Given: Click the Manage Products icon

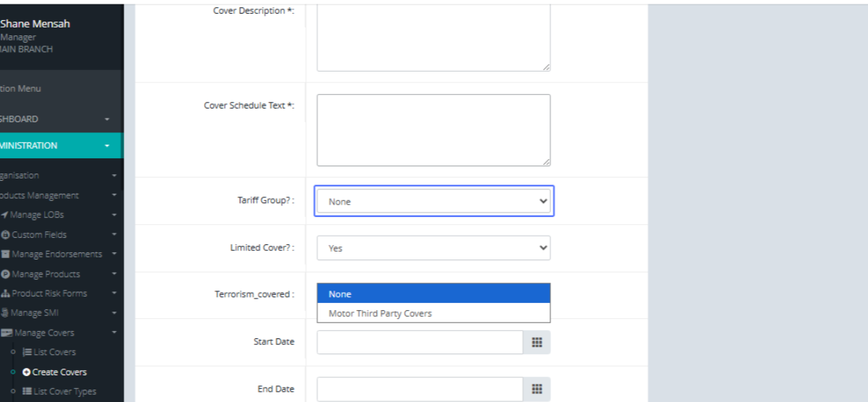Looking at the screenshot, I should pyautogui.click(x=6, y=274).
